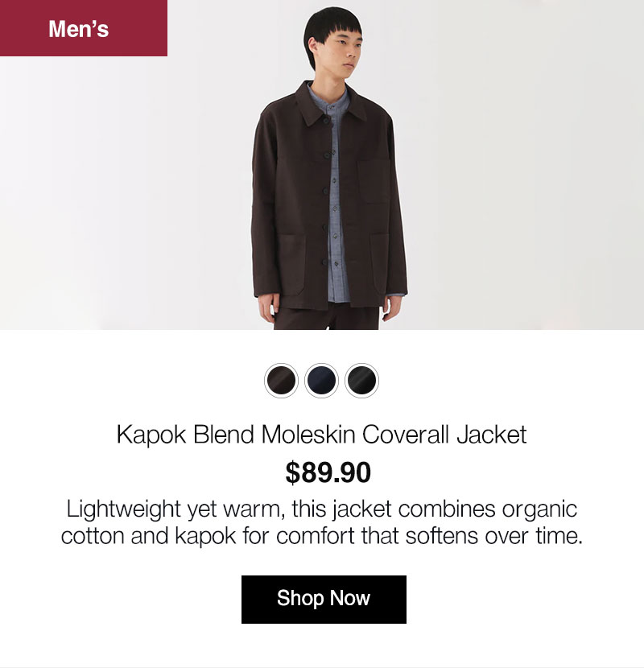Click the description line starting with 'Lightweight yet warm'

[322, 509]
